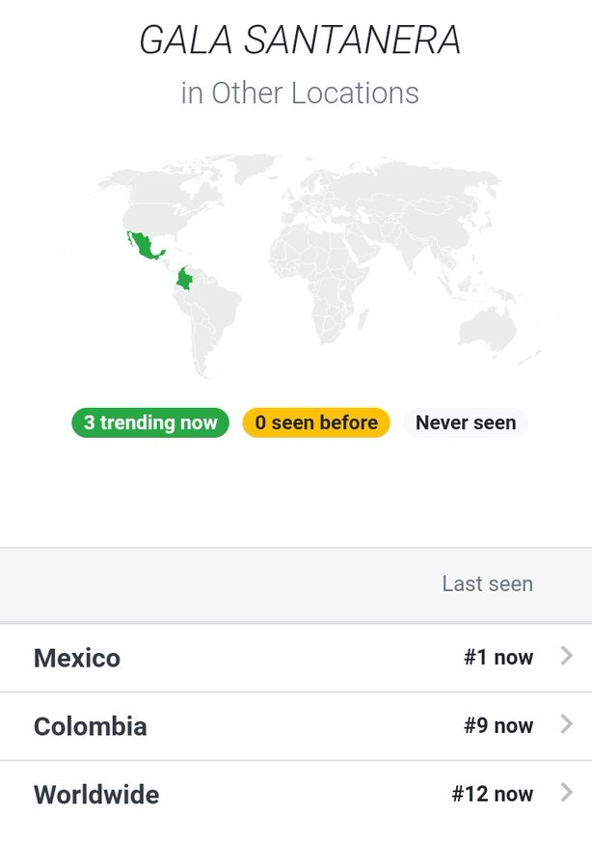Open the Worldwide location entry

click(x=296, y=795)
